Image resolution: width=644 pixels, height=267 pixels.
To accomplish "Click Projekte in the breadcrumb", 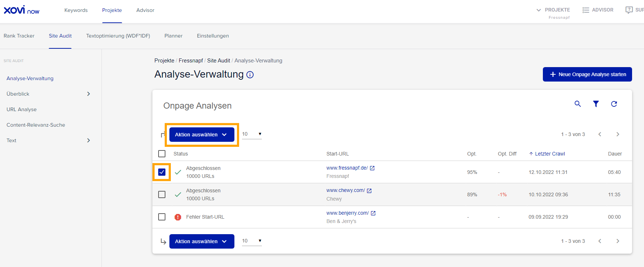I will point(164,61).
